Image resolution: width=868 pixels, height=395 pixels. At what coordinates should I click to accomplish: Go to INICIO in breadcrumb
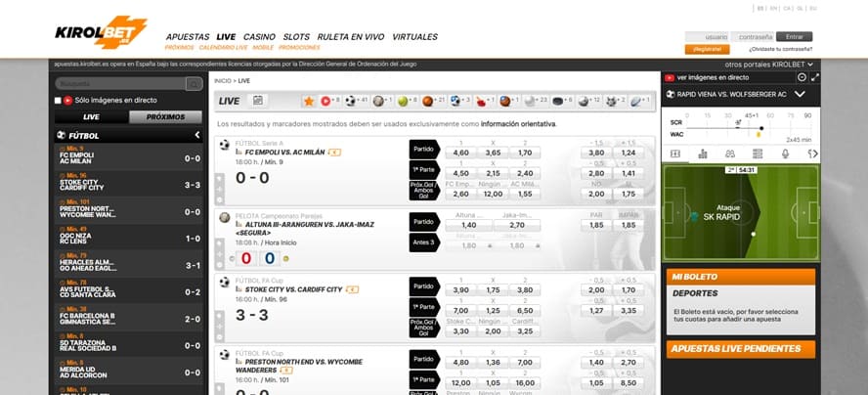[x=223, y=81]
